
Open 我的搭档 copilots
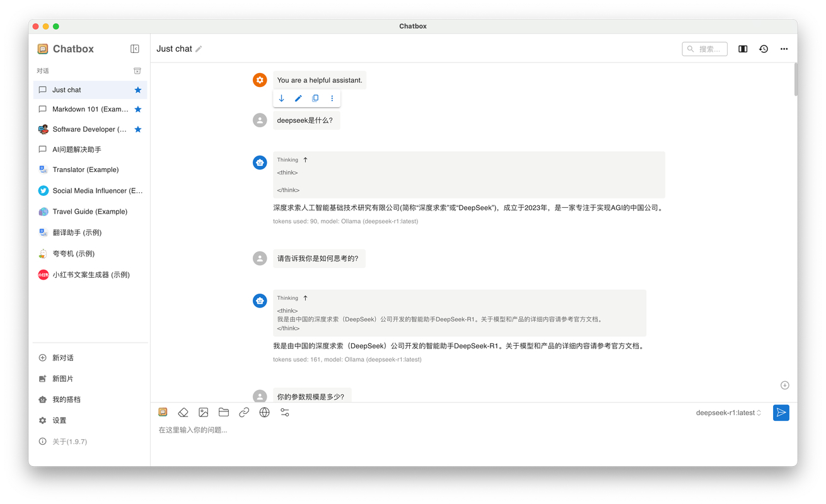tap(90, 399)
